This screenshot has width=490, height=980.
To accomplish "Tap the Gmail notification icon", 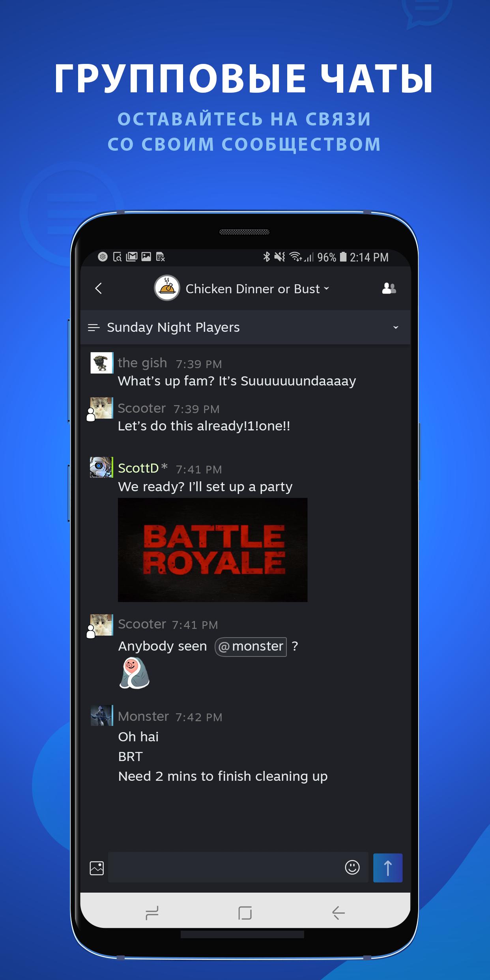I will (x=131, y=257).
